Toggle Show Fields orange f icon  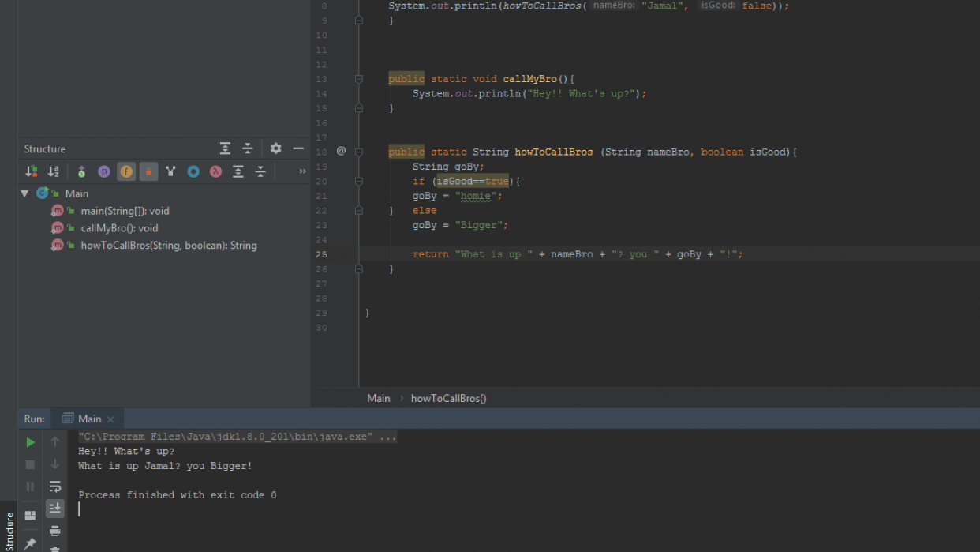click(x=126, y=171)
